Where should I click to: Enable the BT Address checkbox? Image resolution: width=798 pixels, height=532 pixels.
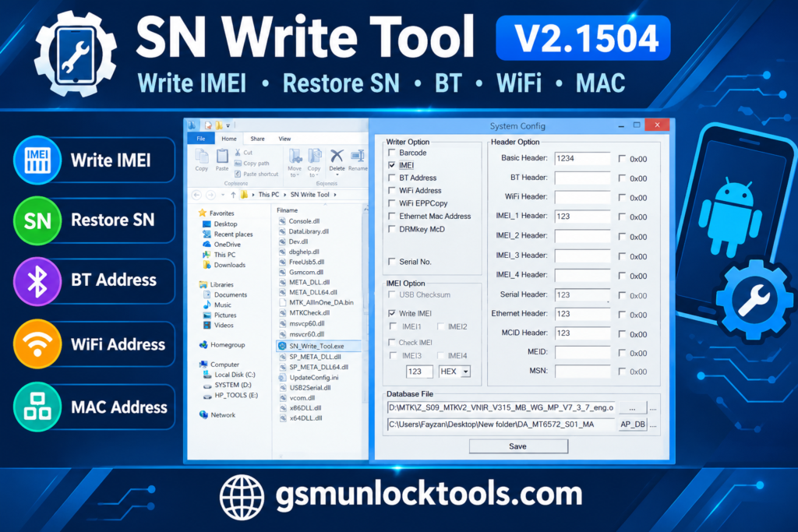392,178
